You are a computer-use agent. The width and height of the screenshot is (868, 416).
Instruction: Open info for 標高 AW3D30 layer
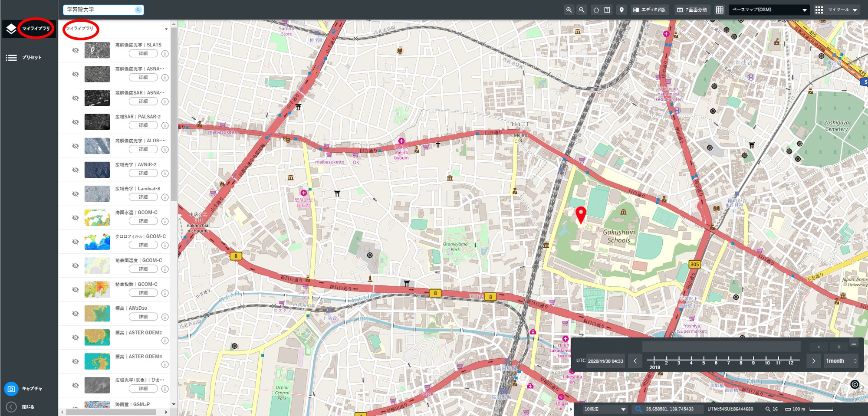(x=165, y=317)
